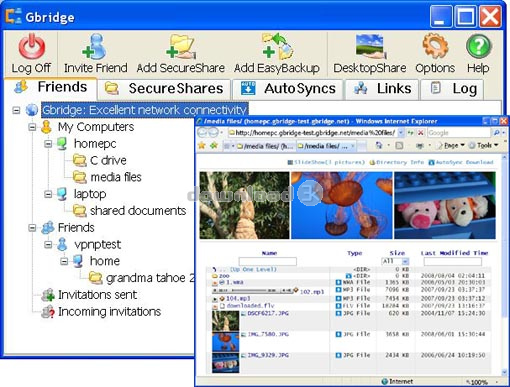The width and height of the screenshot is (510, 387).
Task: Switch to the Log tab
Action: point(452,89)
